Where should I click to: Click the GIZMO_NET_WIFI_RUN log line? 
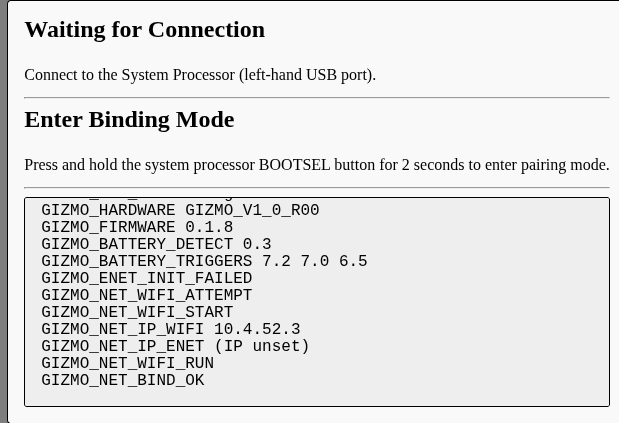point(128,364)
